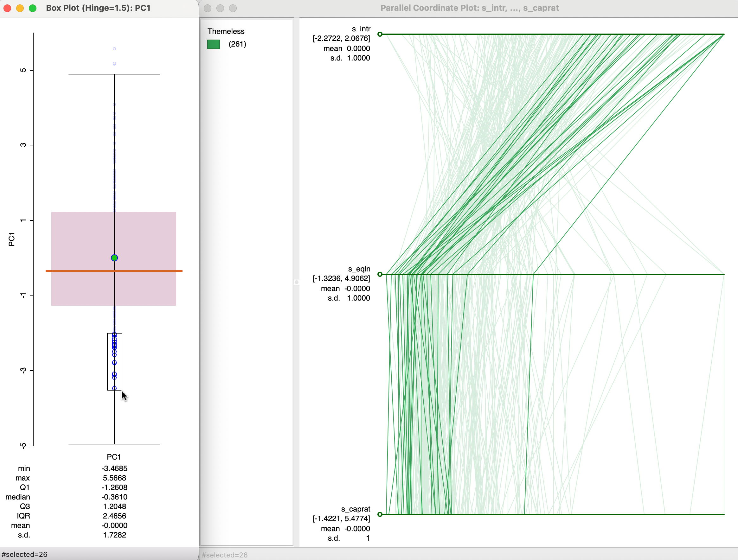Image resolution: width=738 pixels, height=560 pixels.
Task: Minimize the Box Plot window
Action: (x=20, y=8)
